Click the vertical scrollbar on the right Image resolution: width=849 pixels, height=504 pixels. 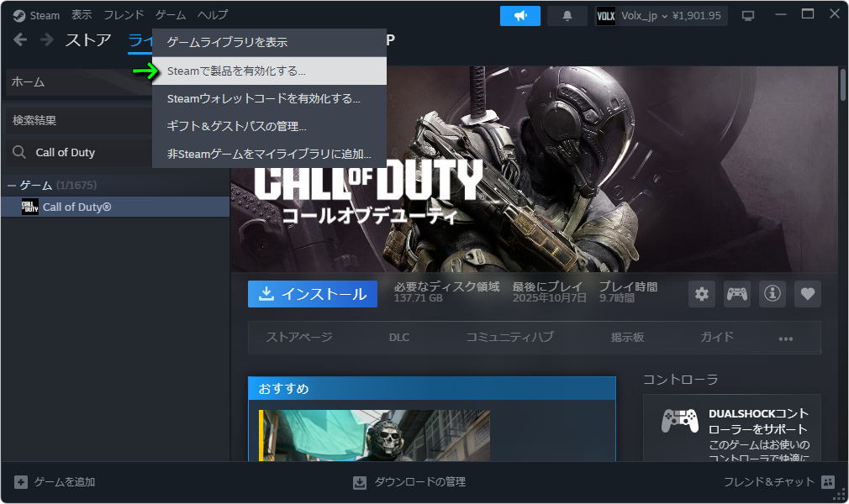pyautogui.click(x=843, y=85)
